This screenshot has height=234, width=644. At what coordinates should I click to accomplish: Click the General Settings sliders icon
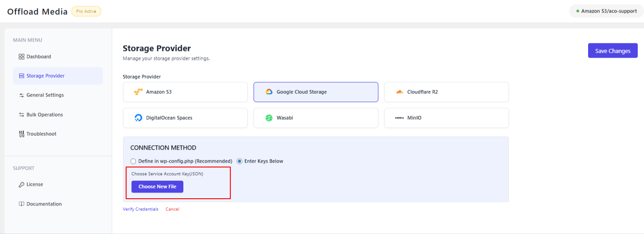pos(21,95)
